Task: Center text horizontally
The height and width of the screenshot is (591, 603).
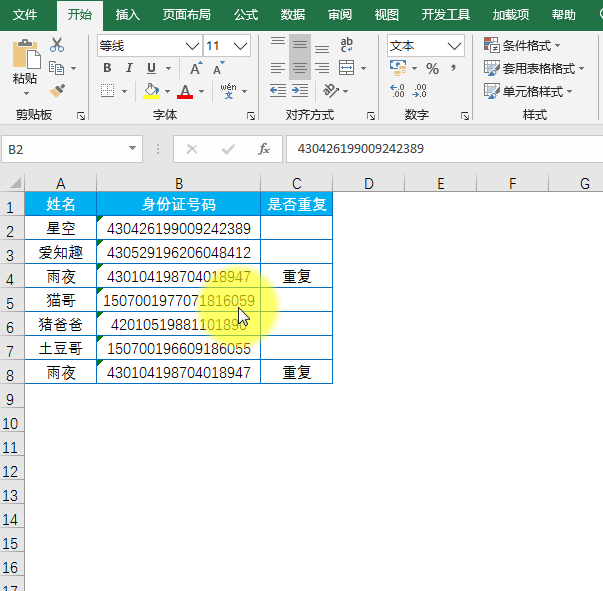Action: pyautogui.click(x=300, y=68)
